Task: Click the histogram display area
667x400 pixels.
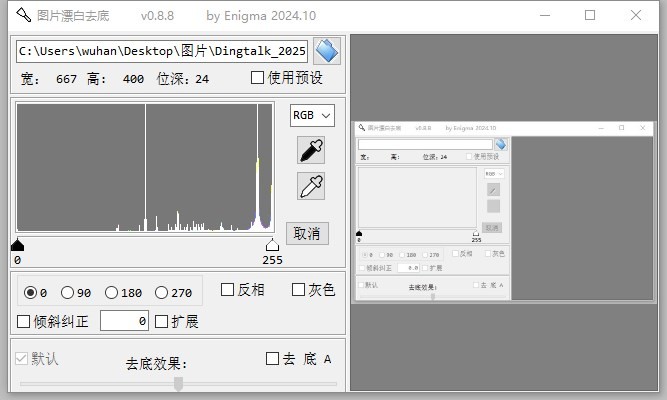Action: click(x=145, y=167)
